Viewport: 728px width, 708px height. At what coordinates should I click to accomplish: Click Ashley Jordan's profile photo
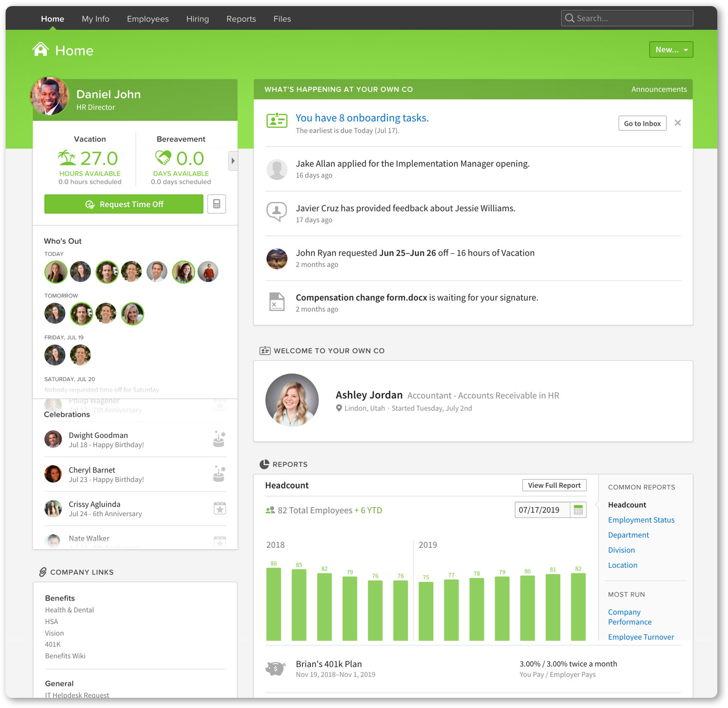click(x=292, y=400)
